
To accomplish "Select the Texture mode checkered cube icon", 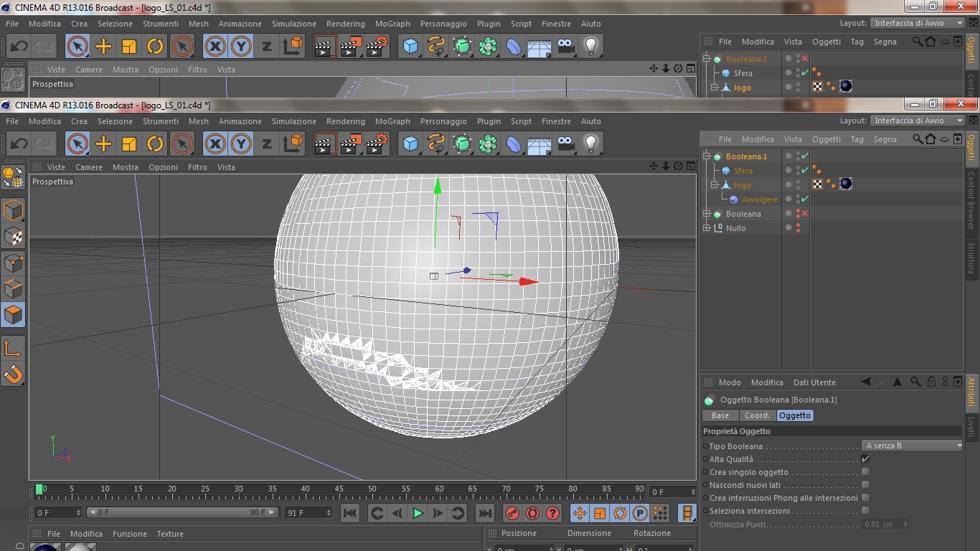I will [x=14, y=236].
